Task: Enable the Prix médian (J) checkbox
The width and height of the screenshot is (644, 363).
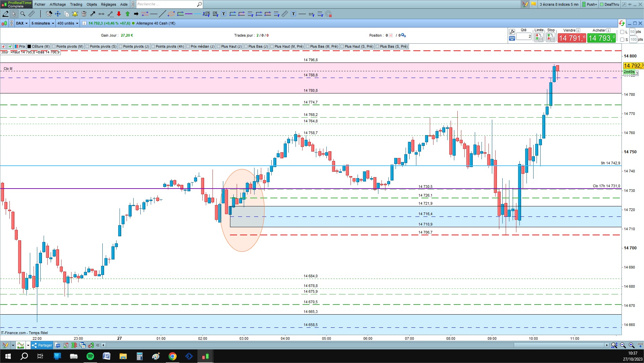Action: coord(188,46)
